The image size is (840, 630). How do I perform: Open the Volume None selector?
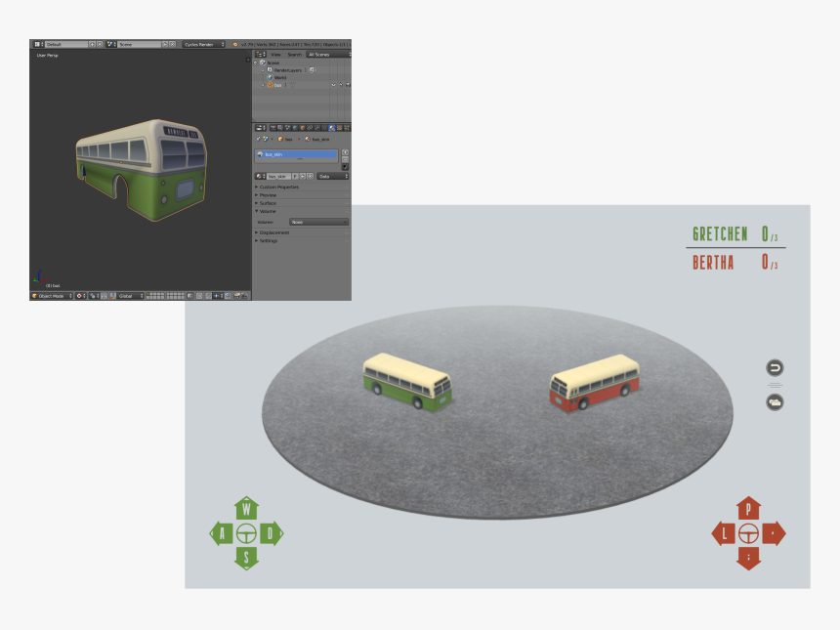(318, 222)
